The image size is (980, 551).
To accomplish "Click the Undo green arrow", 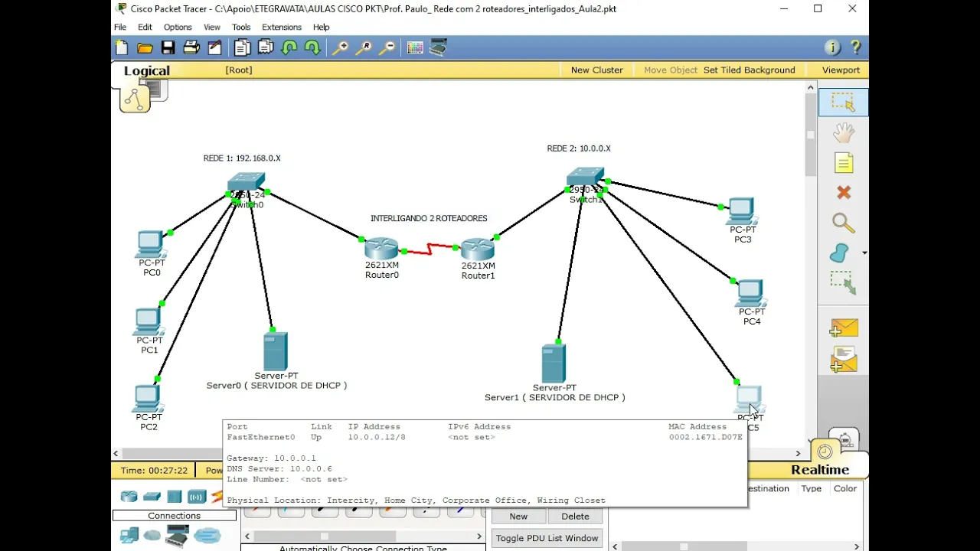I will [289, 48].
